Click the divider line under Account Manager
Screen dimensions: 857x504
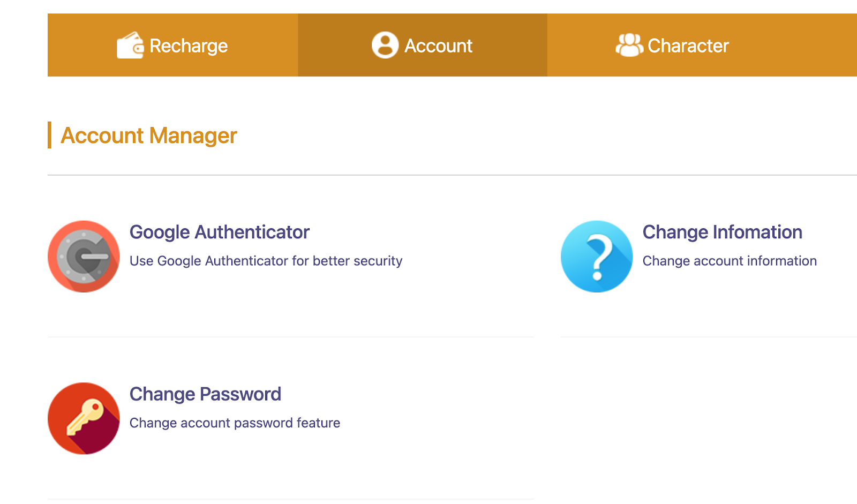click(428, 175)
